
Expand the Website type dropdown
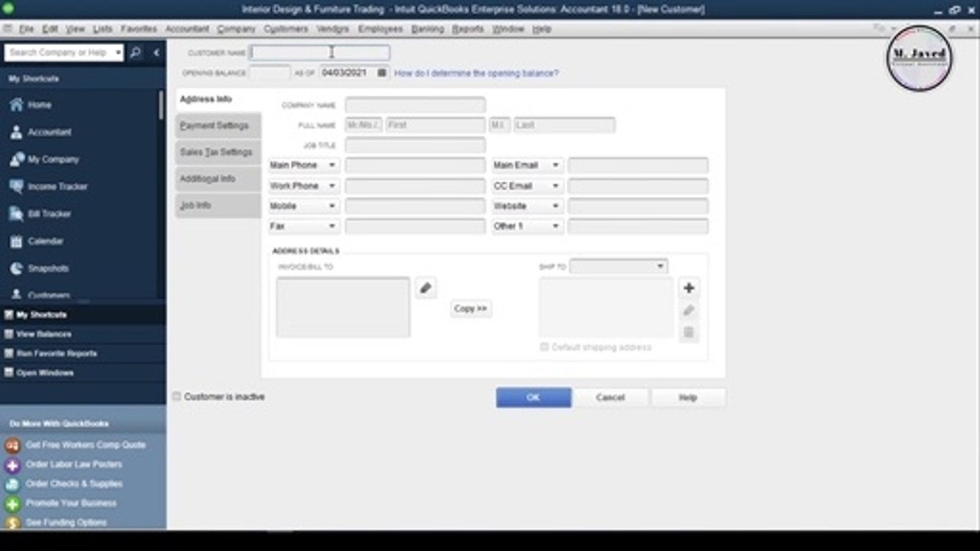(555, 206)
